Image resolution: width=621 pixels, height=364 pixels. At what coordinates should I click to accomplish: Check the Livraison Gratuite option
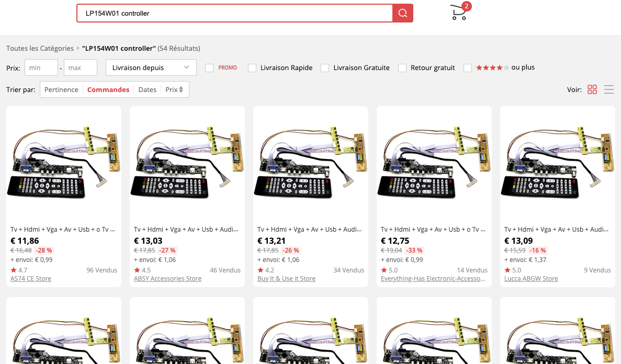point(325,68)
